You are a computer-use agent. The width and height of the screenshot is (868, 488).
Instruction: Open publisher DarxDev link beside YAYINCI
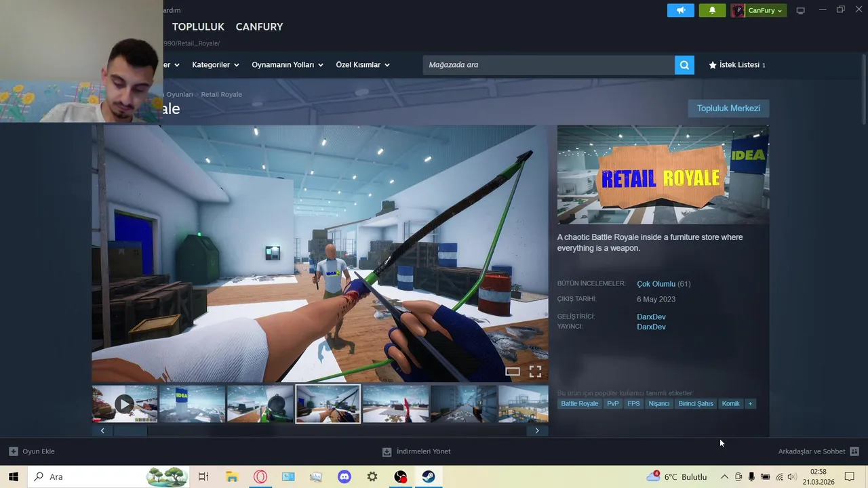[651, 327]
